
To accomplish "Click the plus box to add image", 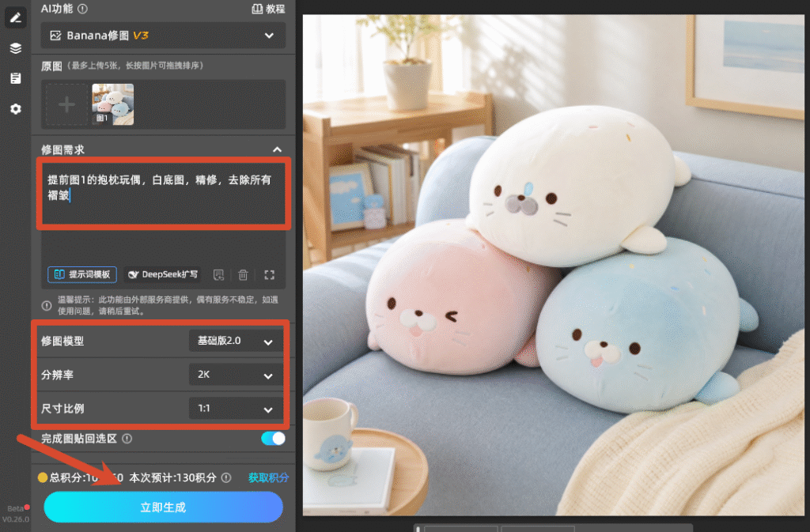I will 66,105.
